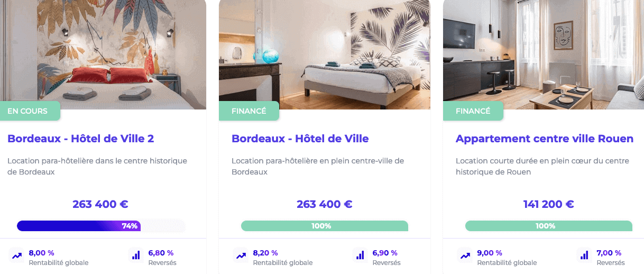Select the Rouen apartment living room photo
The image size is (644, 274).
click(544, 54)
